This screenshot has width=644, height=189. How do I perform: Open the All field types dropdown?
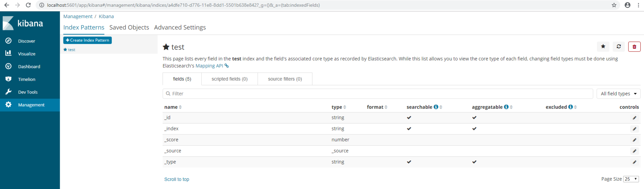[618, 94]
